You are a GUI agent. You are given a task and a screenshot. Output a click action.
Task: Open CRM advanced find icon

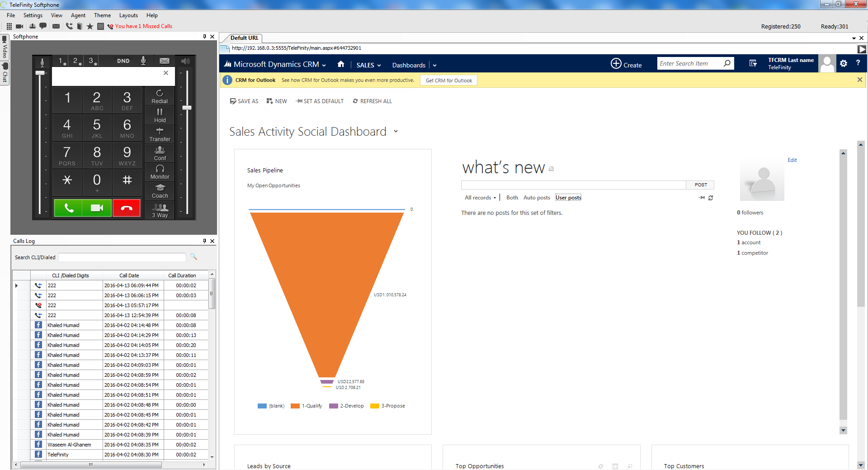(x=753, y=63)
